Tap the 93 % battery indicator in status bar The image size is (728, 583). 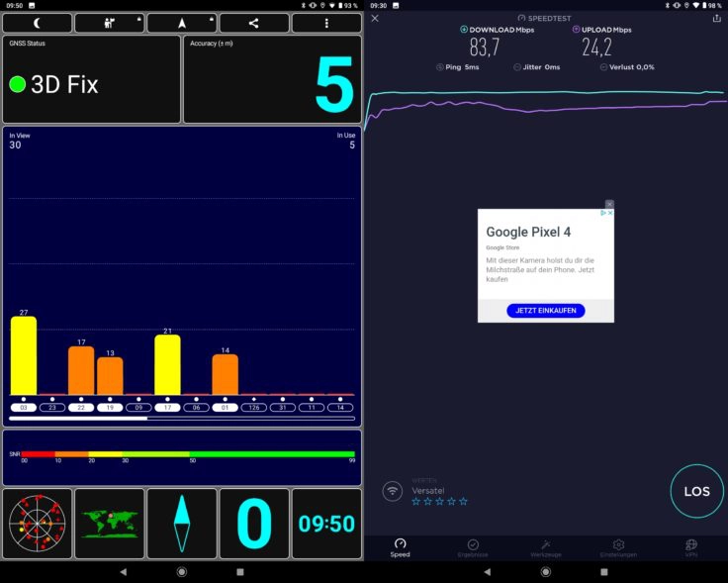[x=348, y=6]
